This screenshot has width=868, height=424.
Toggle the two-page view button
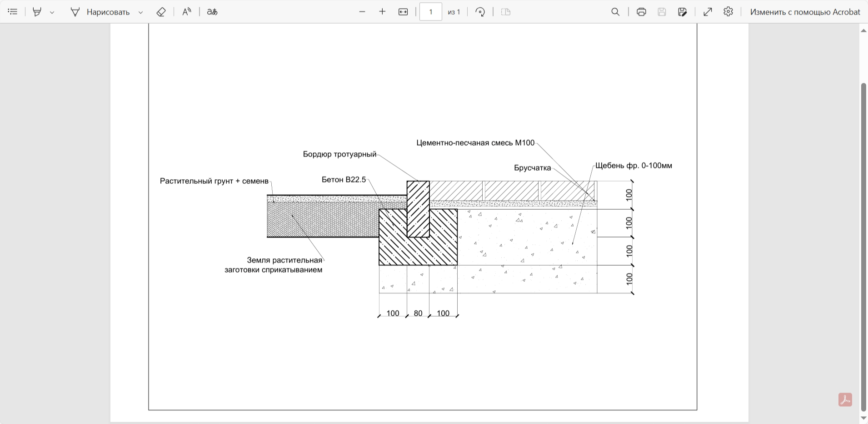[x=506, y=12]
